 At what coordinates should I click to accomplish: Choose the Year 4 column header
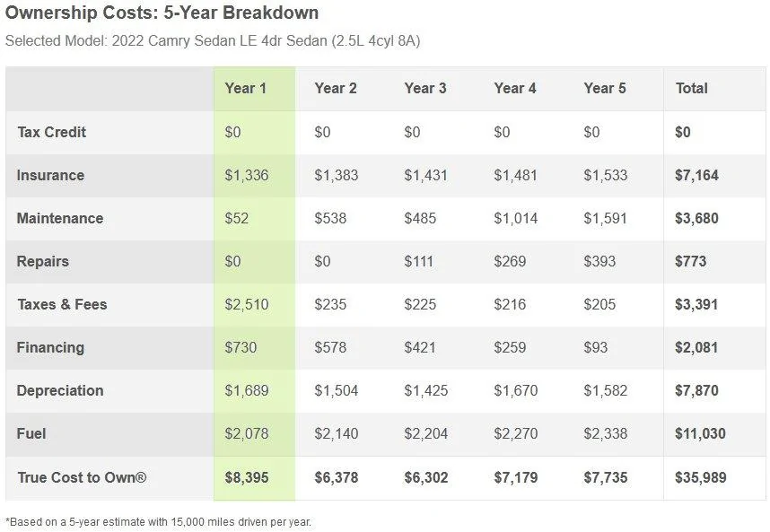point(514,88)
